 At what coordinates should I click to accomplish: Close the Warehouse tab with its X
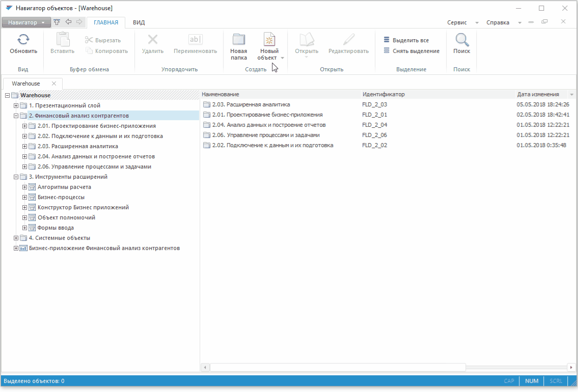(54, 83)
